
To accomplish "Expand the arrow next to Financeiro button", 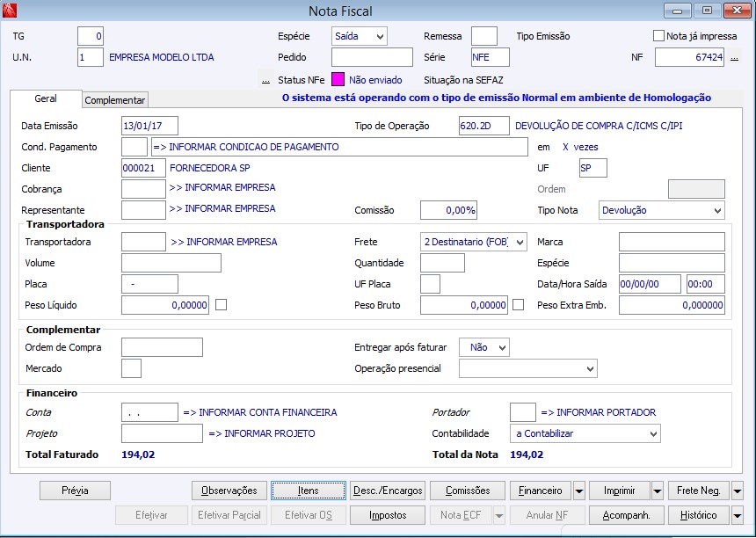I will (579, 491).
